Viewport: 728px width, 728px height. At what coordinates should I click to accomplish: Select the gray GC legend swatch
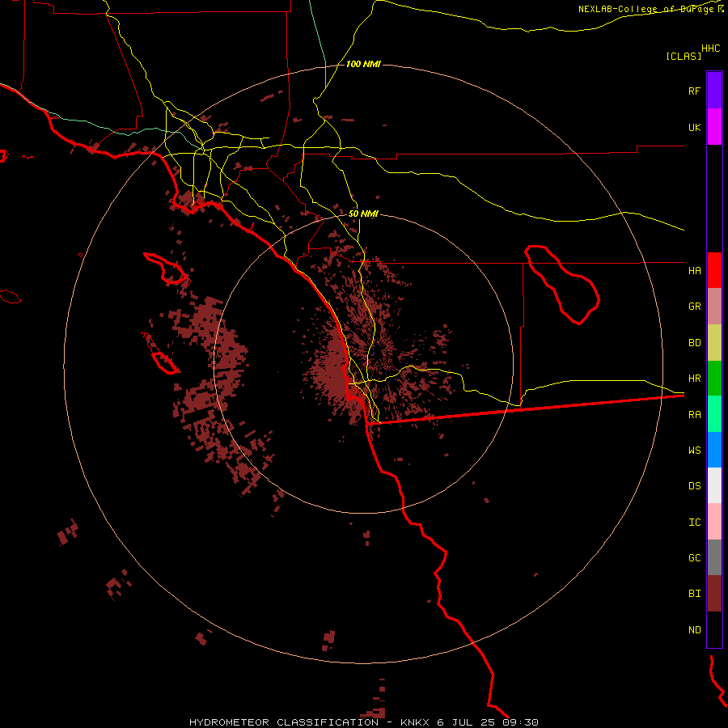[x=714, y=557]
